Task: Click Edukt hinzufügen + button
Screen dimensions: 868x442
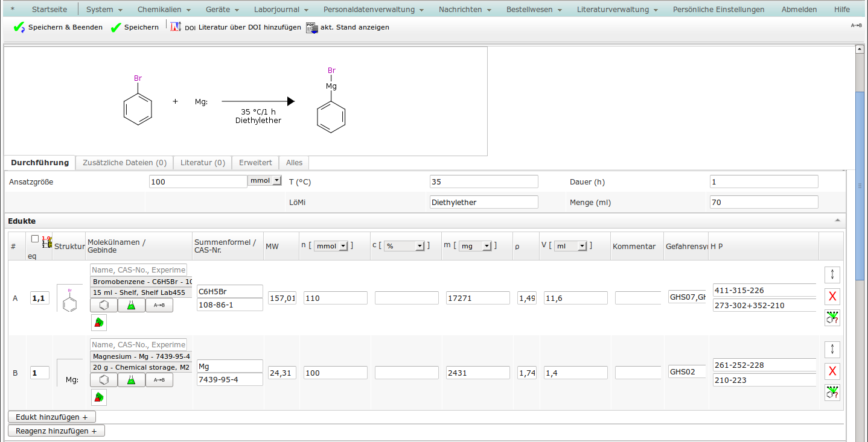Action: pos(52,417)
